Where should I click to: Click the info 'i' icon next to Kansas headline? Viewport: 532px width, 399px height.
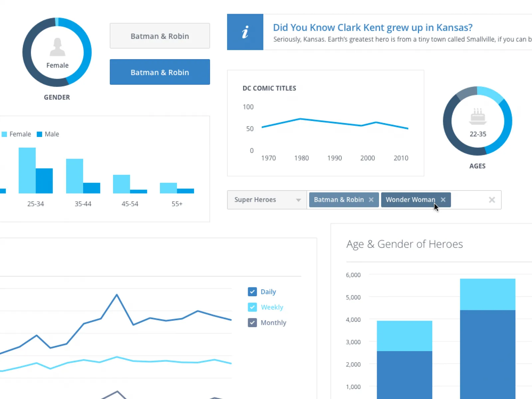tap(245, 32)
